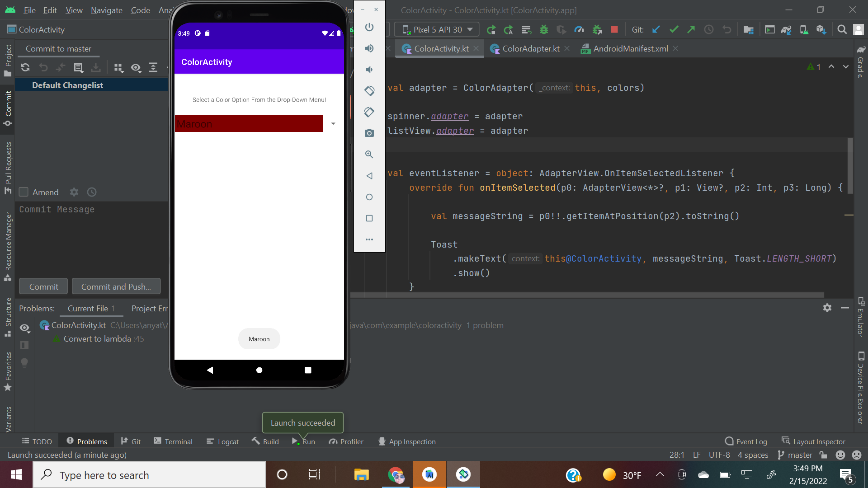Image resolution: width=868 pixels, height=488 pixels.
Task: Click the emulator power button icon
Action: tap(369, 27)
